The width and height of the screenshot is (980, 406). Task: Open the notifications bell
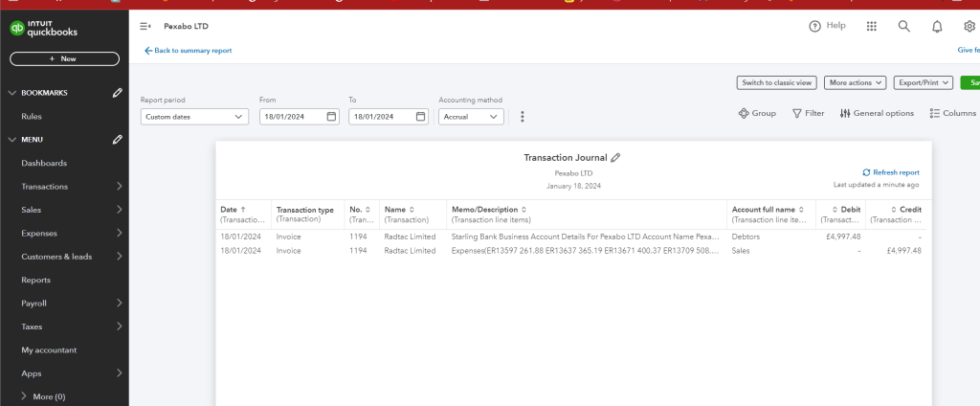pyautogui.click(x=937, y=26)
